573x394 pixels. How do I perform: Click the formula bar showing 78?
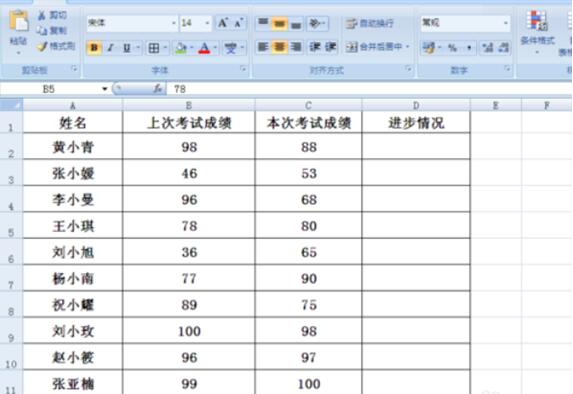(x=369, y=89)
